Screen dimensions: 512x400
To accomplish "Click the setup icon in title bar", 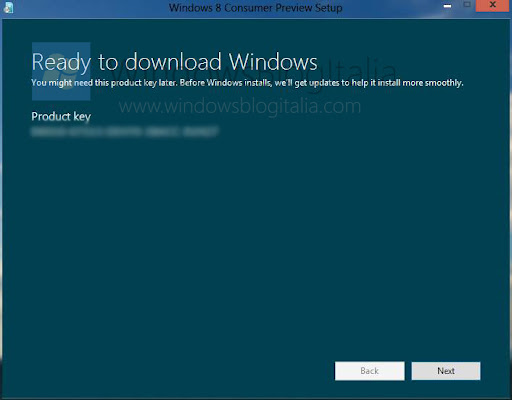I will click(x=9, y=7).
